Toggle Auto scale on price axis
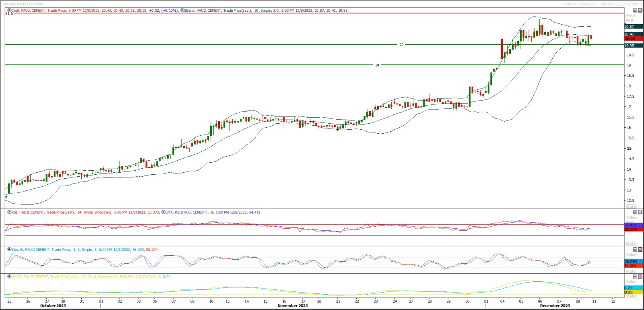Viewport: 644px width, 310px height. coord(631,207)
